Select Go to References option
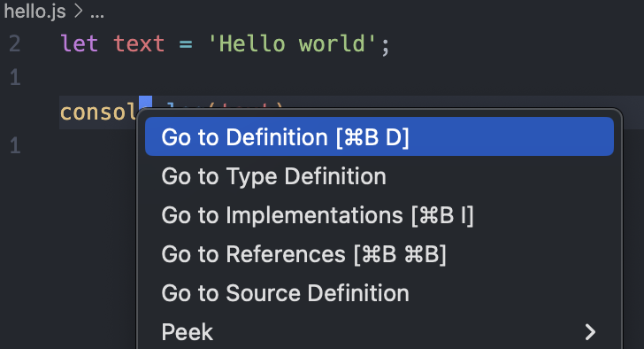644x349 pixels. (x=379, y=254)
